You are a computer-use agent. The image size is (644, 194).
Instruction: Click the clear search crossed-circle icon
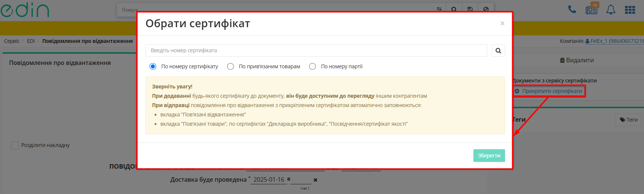click(x=486, y=9)
